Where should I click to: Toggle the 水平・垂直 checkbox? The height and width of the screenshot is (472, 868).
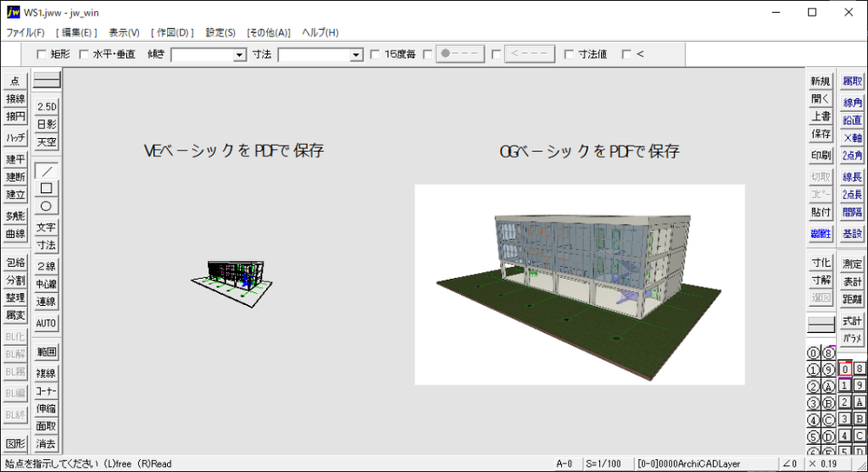[83, 54]
